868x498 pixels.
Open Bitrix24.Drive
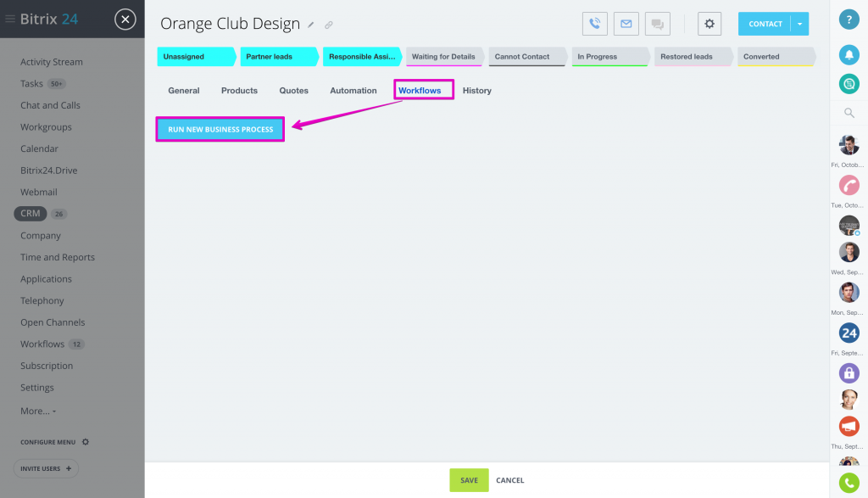click(x=48, y=170)
